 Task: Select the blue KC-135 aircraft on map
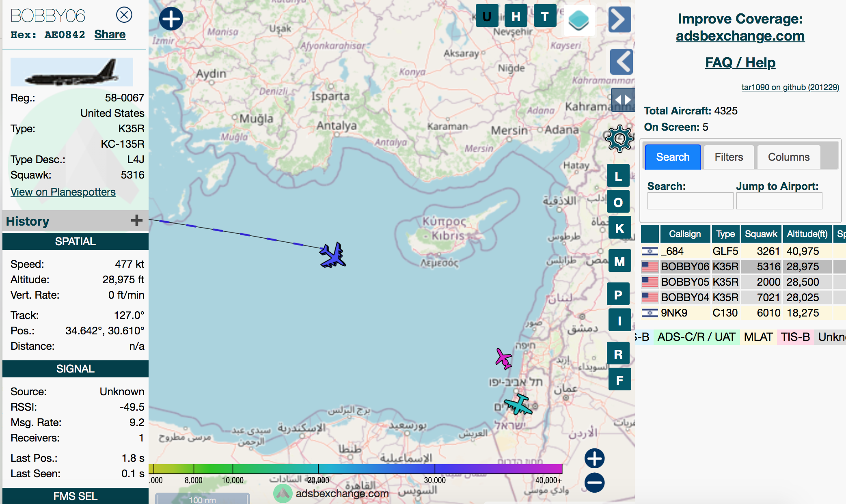click(333, 256)
